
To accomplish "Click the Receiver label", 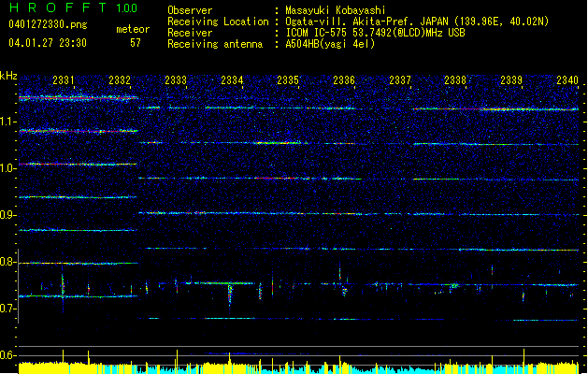I will point(190,33).
